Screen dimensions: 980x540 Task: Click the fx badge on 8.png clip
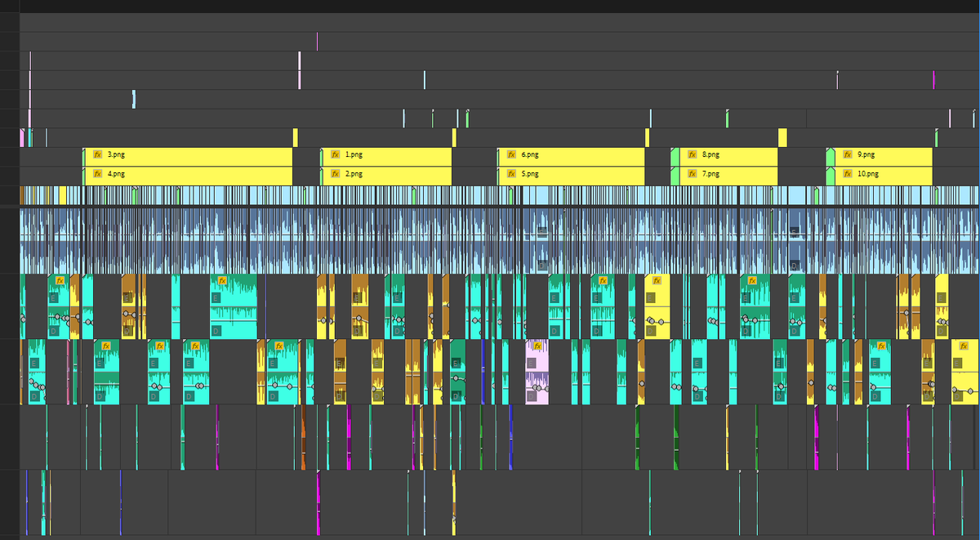click(692, 154)
